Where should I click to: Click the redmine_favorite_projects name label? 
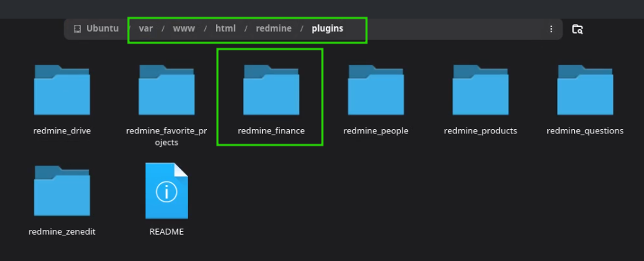point(166,137)
